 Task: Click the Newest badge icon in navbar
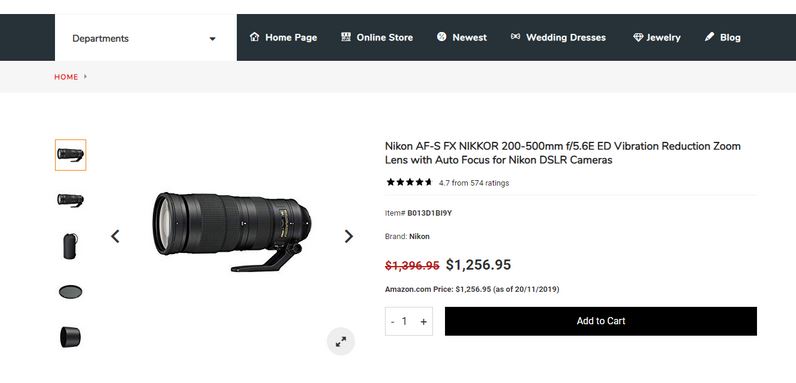pyautogui.click(x=441, y=37)
